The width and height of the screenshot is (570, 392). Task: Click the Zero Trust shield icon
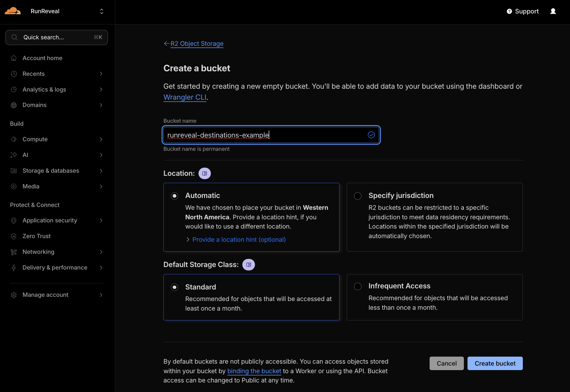pos(13,236)
